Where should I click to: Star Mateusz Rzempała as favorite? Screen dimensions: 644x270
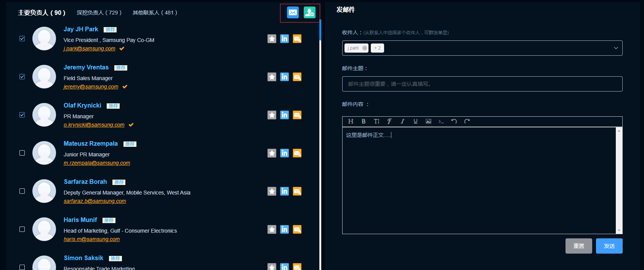272,153
